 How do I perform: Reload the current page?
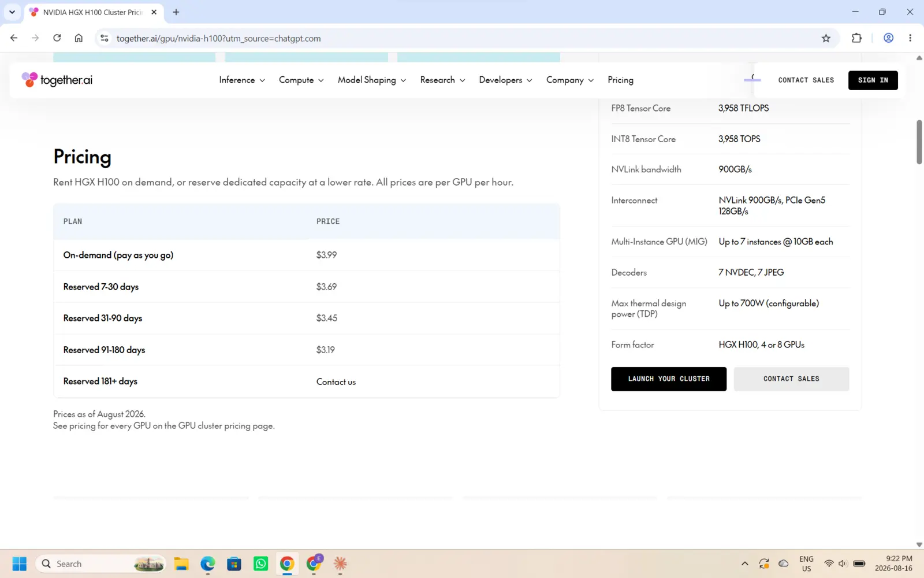(57, 38)
